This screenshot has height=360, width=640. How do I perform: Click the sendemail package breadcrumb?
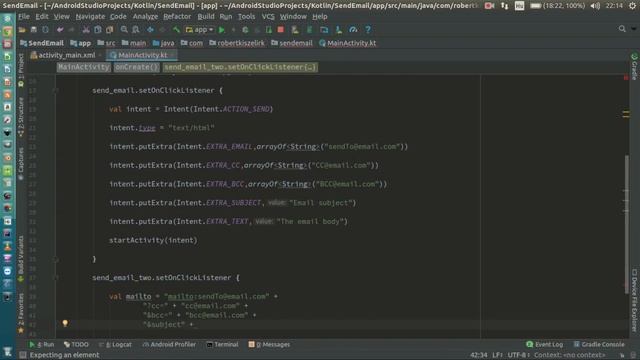click(292, 43)
